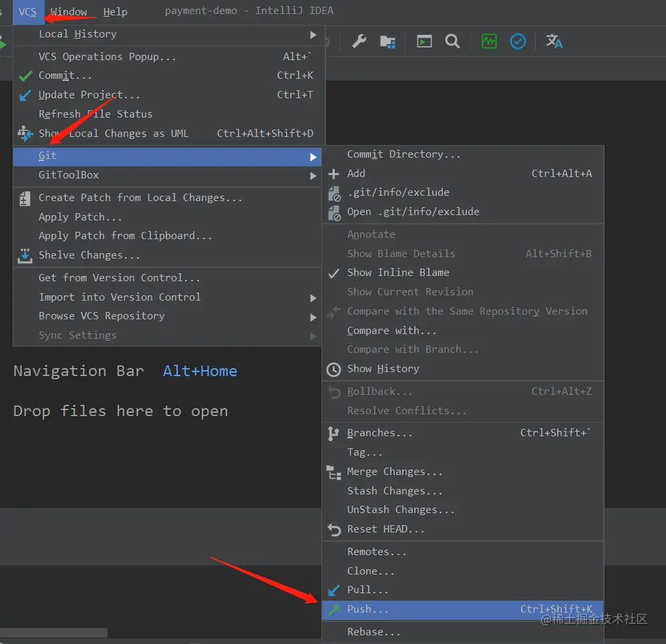The image size is (666, 644).
Task: Choose Get from Version Control...
Action: pos(167,278)
